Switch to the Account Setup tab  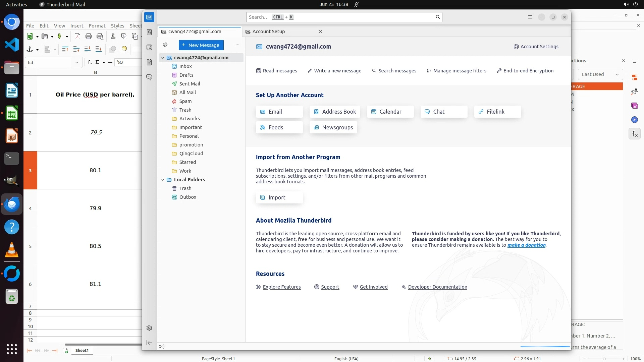point(268,32)
